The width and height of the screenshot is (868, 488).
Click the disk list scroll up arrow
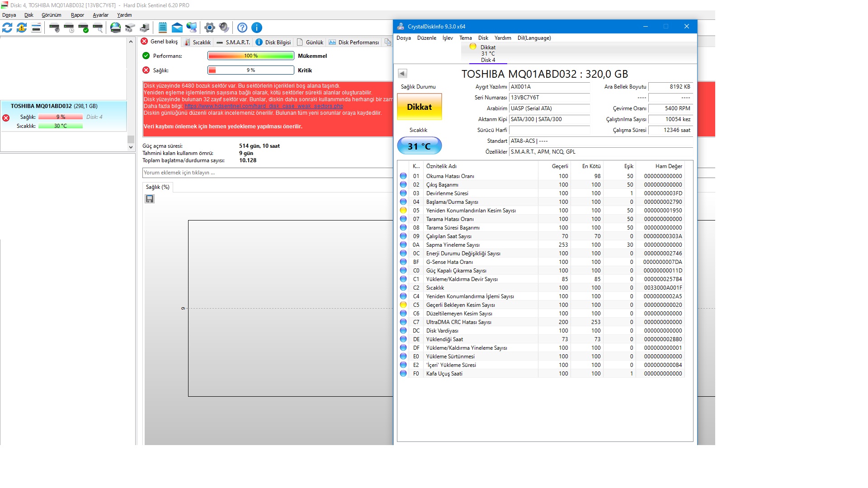tap(131, 42)
